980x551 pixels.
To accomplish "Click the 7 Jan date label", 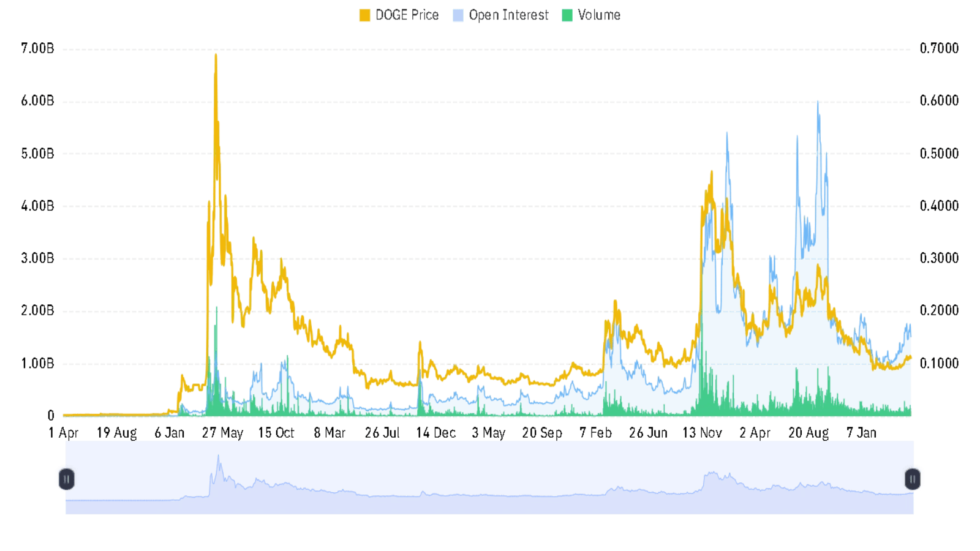I will pos(861,433).
